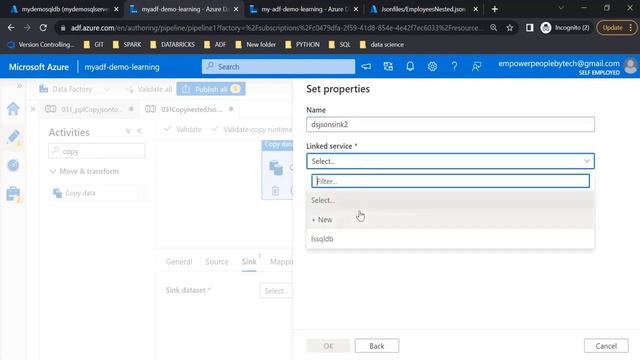Image resolution: width=640 pixels, height=360 pixels.
Task: Switch to mydemosqldb browser tab
Action: pos(64,9)
